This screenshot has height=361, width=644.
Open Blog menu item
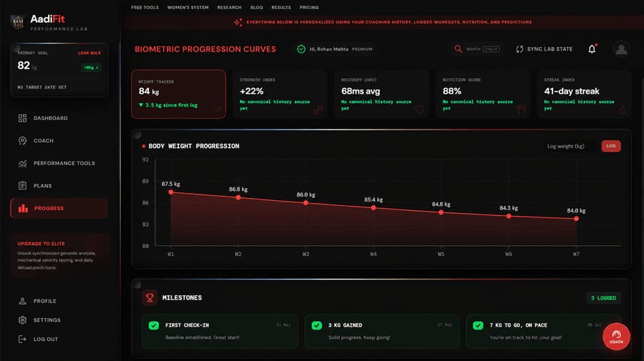tap(256, 7)
